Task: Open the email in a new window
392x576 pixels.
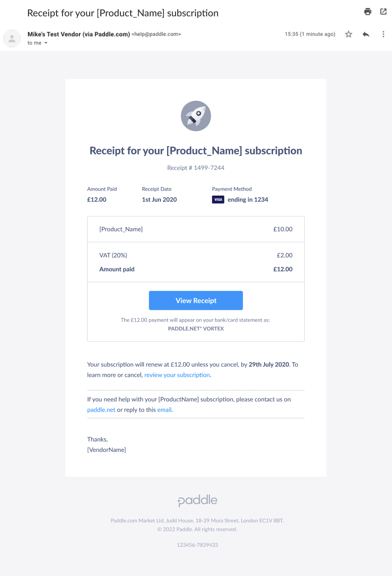Action: click(383, 12)
